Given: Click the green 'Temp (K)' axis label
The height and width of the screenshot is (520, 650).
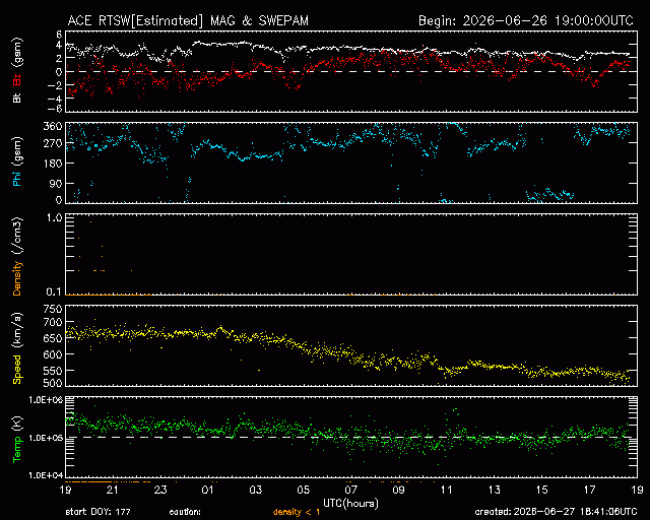Looking at the screenshot, I should point(17,440).
